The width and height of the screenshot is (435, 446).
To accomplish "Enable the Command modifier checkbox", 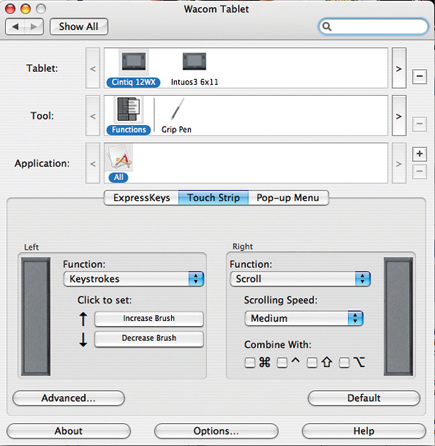I will (250, 362).
